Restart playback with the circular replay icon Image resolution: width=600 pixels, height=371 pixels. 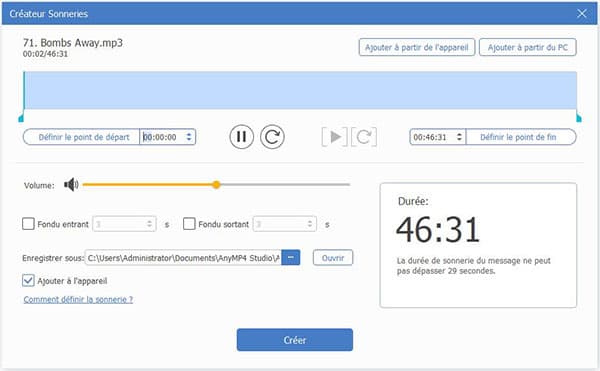272,137
